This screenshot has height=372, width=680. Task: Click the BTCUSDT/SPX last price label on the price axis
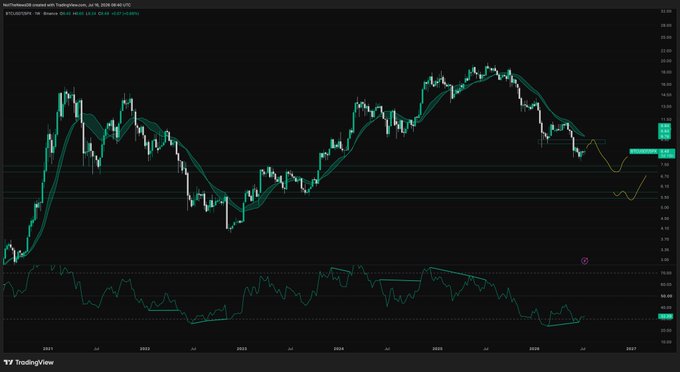point(652,153)
